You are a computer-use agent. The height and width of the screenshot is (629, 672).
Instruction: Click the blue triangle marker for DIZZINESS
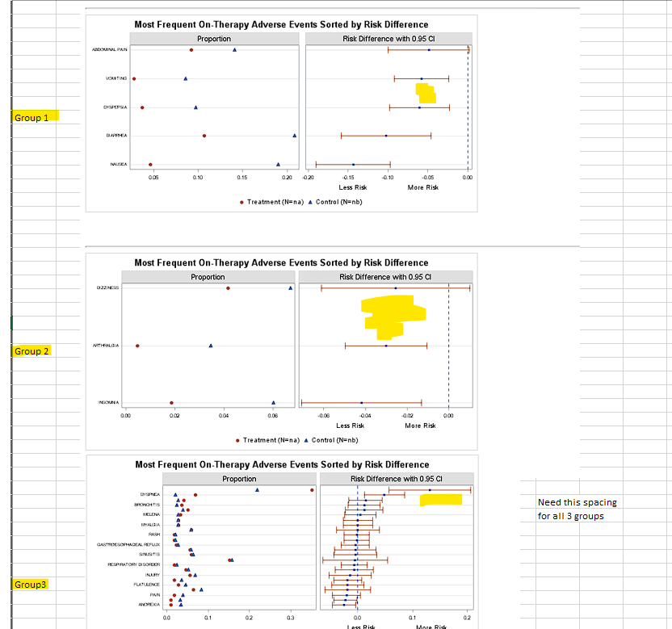[291, 287]
